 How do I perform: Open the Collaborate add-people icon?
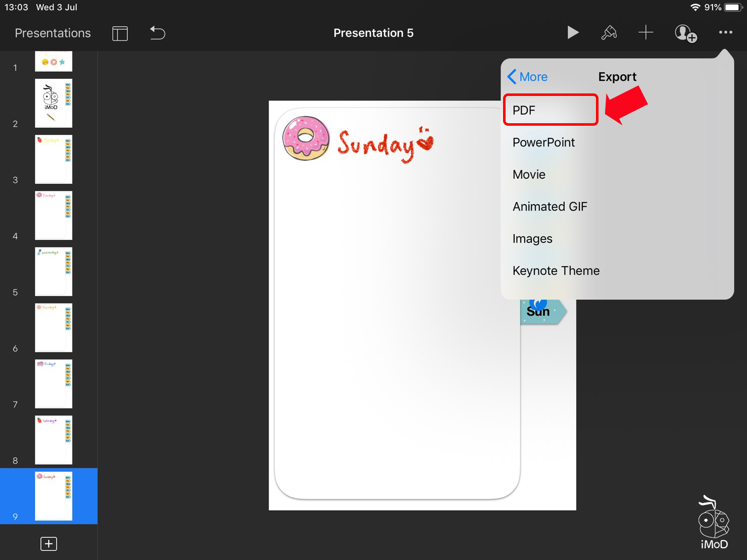[685, 33]
